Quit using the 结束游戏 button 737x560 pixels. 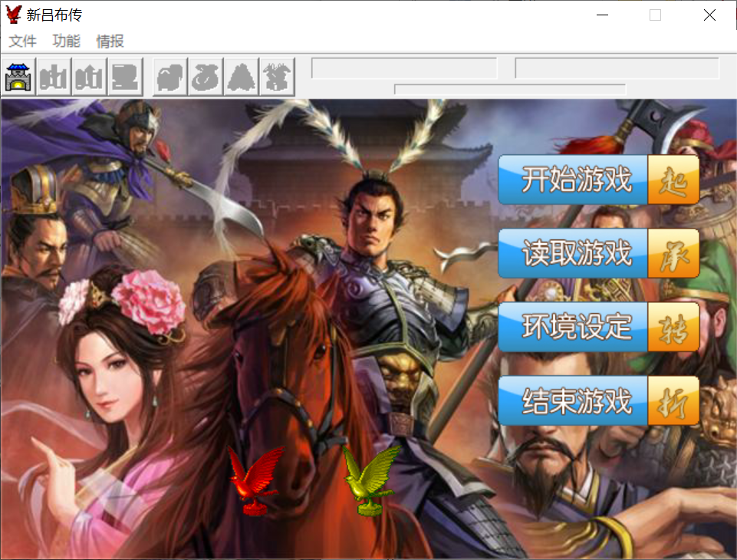[598, 401]
